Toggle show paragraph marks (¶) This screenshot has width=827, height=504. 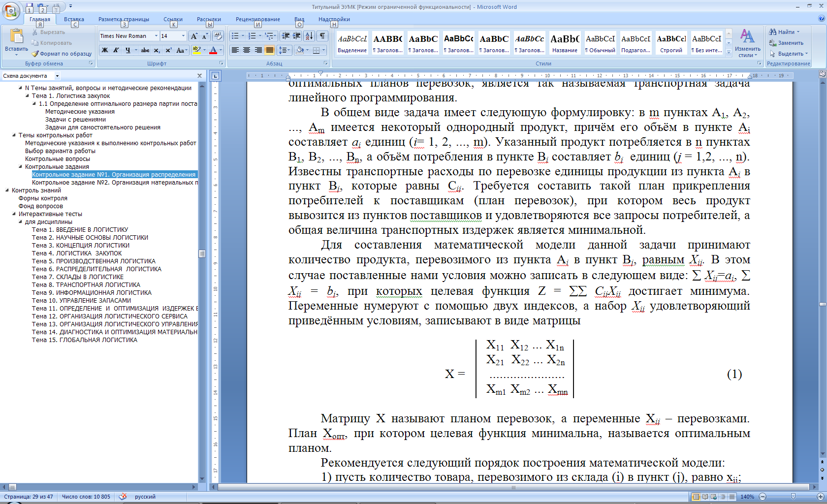coord(322,36)
